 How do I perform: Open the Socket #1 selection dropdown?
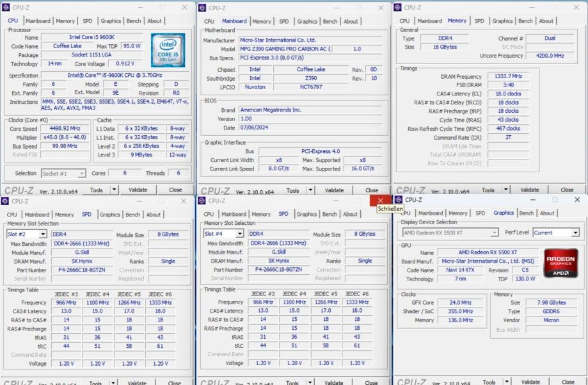tap(82, 174)
